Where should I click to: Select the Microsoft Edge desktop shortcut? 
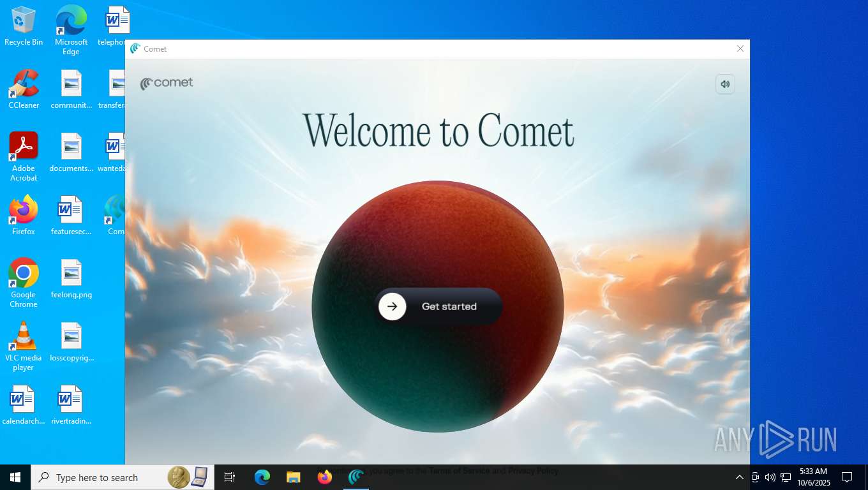(71, 31)
